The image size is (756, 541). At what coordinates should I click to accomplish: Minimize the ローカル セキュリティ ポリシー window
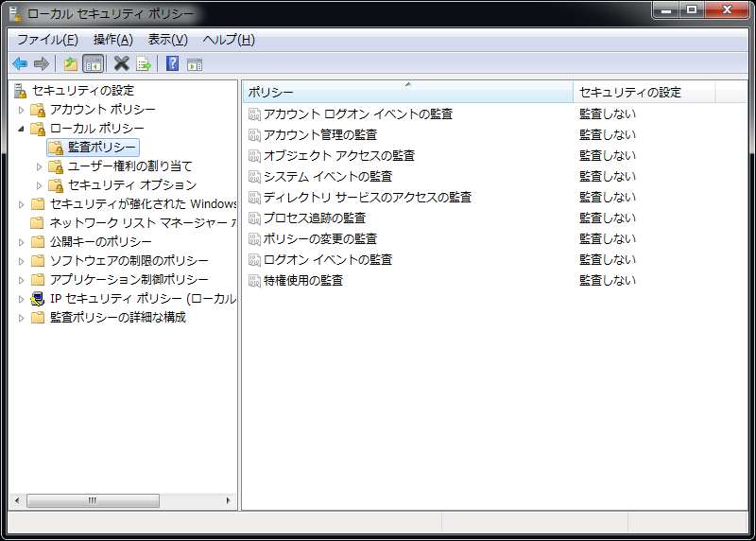tap(666, 10)
